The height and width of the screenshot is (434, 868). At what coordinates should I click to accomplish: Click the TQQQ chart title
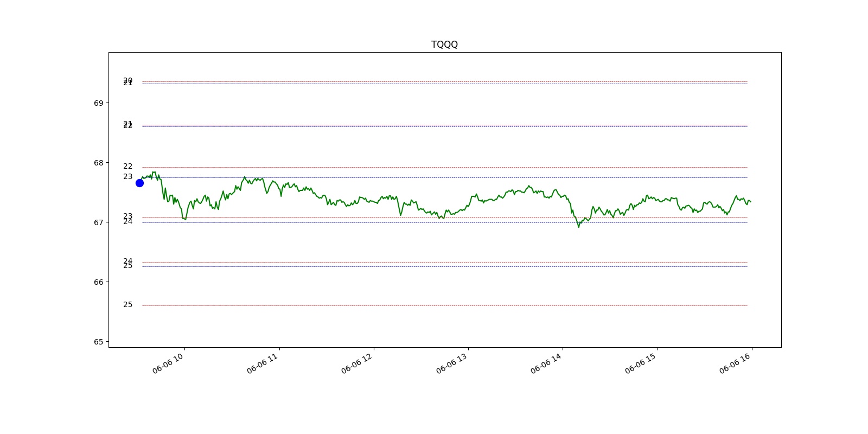[x=444, y=44]
